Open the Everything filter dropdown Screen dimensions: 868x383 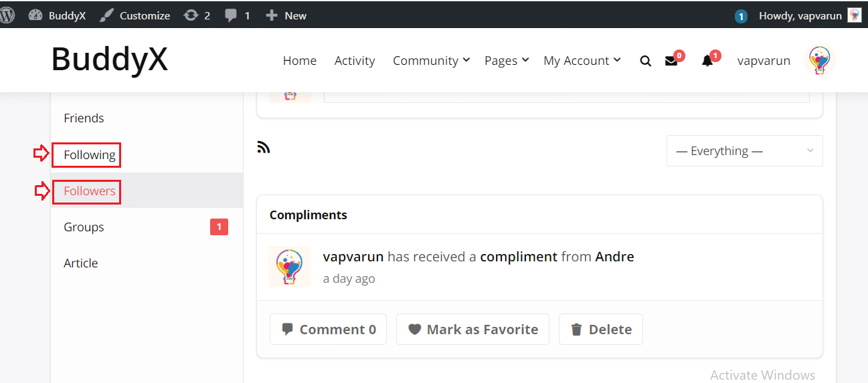pyautogui.click(x=744, y=151)
